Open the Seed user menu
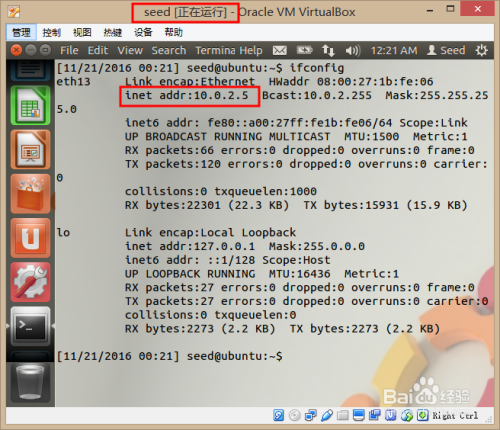Screen dimensions: 500x430 (x=446, y=50)
